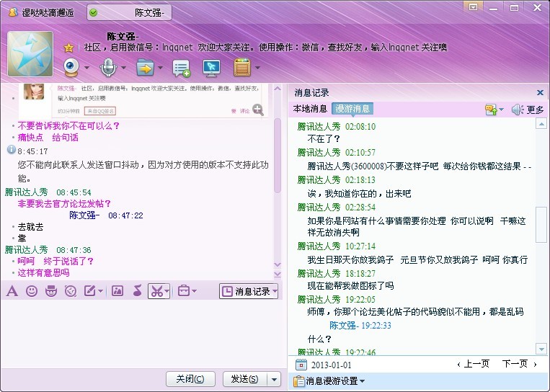Go to 下一页 of message records
Image resolution: width=550 pixels, height=392 pixels.
[520, 364]
